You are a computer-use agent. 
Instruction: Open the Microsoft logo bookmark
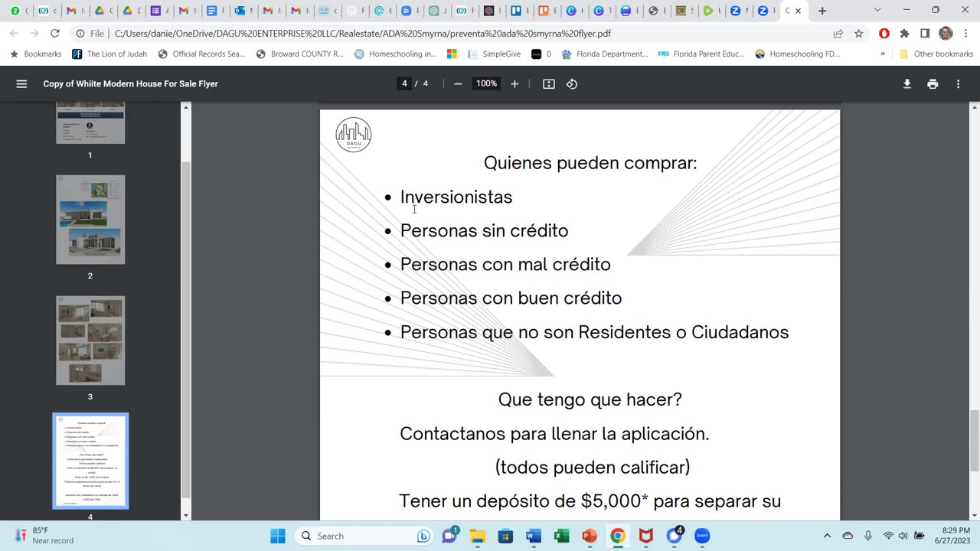[x=452, y=54]
